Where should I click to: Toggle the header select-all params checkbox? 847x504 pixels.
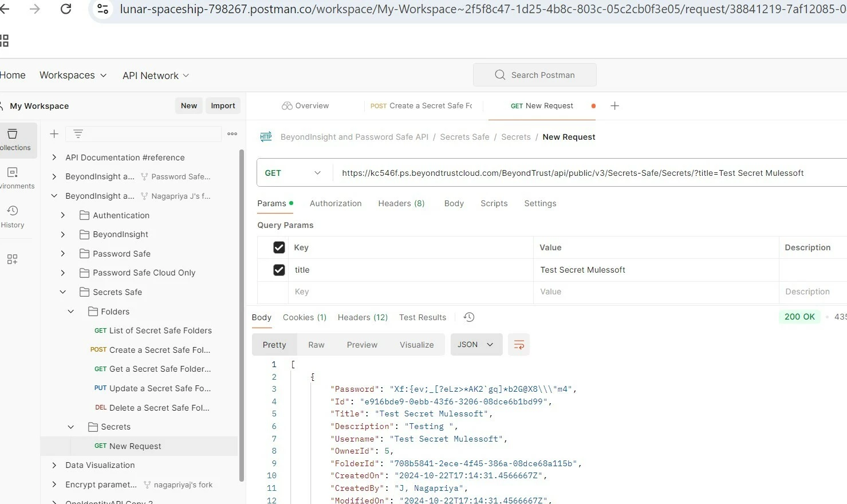279,247
